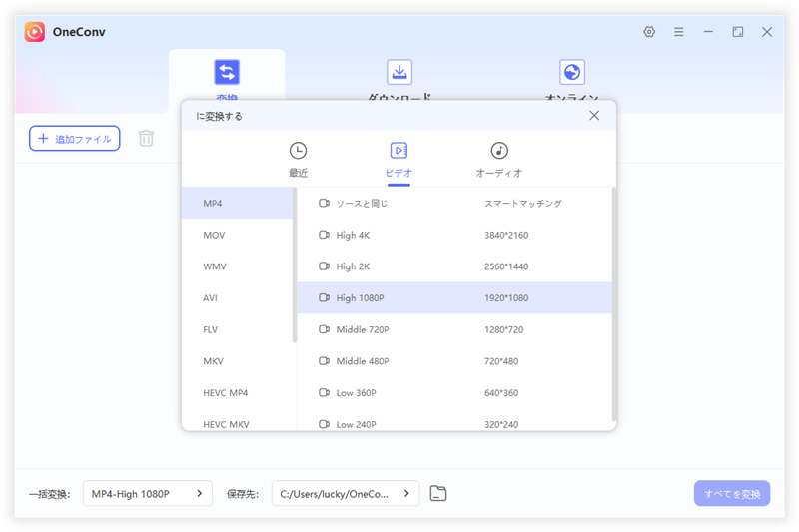Choose MOV format in list
This screenshot has height=532, width=799.
[x=237, y=235]
